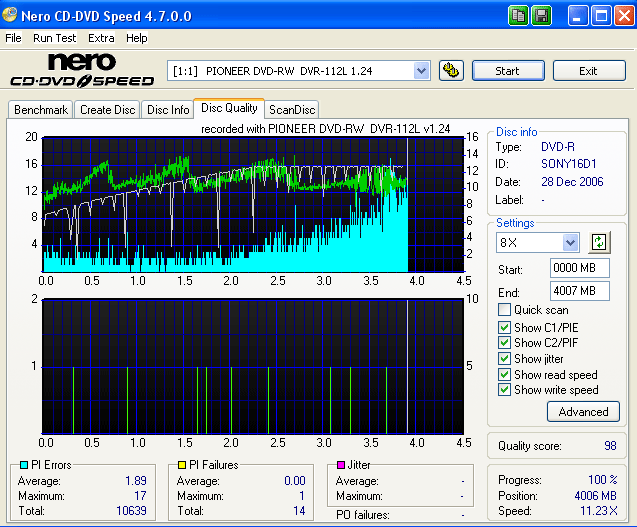Click the Nero app icon in title bar
This screenshot has width=637, height=527.
pyautogui.click(x=9, y=15)
